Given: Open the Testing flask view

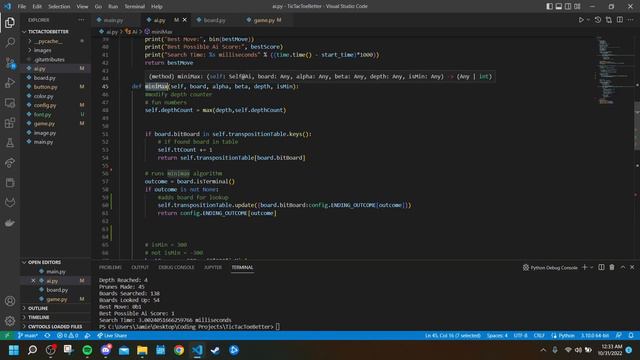Looking at the screenshot, I should click(10, 143).
